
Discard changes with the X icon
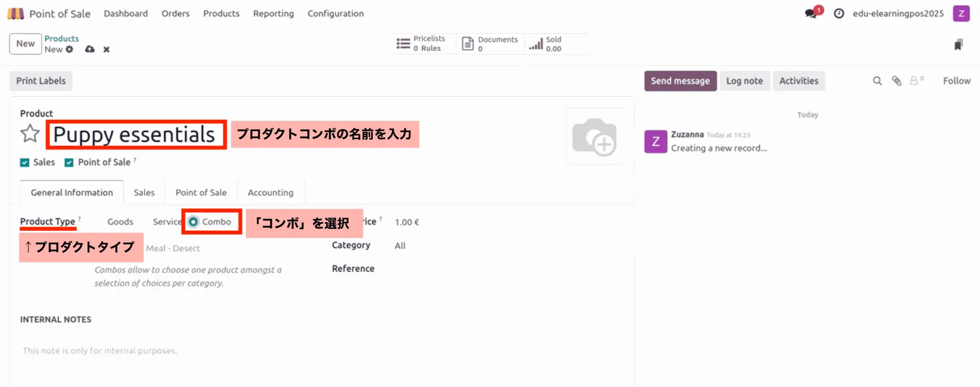[106, 50]
